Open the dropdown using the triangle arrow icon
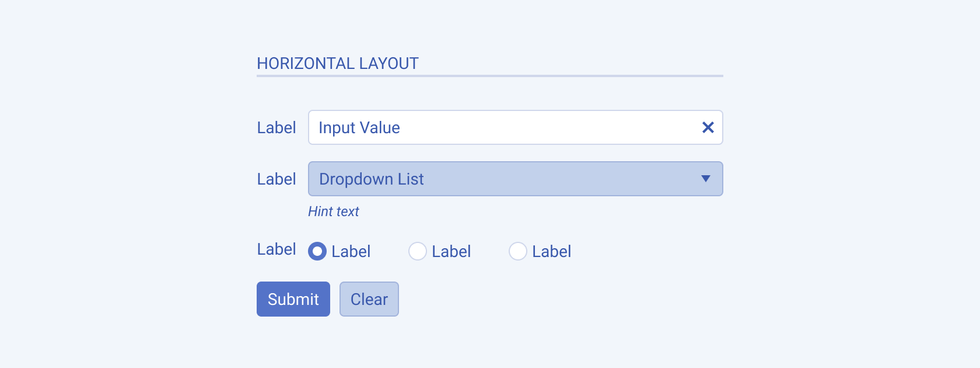 click(x=705, y=179)
